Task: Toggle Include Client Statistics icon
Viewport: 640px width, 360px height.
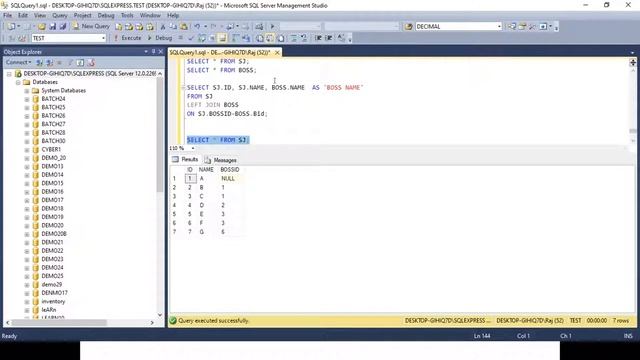Action: point(246,38)
